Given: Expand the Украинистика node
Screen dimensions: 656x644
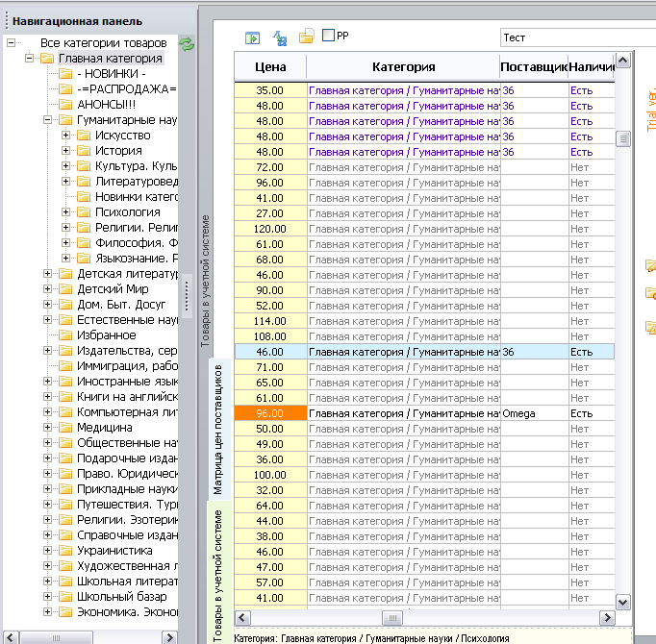Looking at the screenshot, I should 48,551.
